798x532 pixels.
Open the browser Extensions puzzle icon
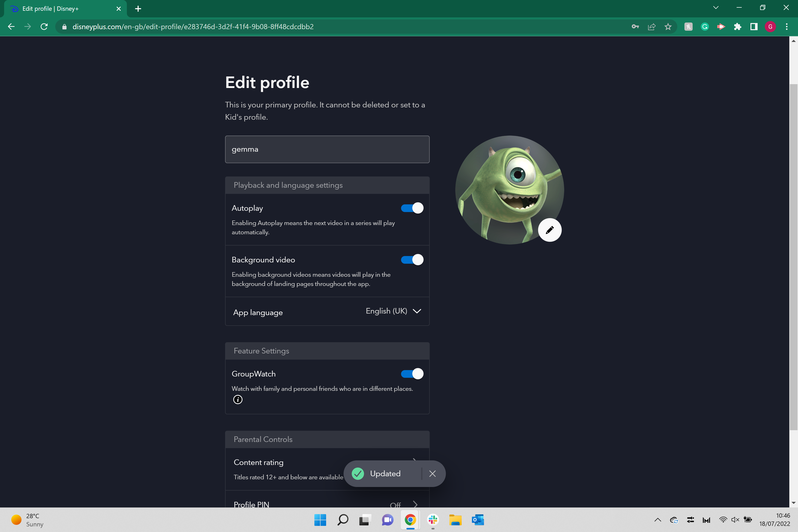(737, 26)
